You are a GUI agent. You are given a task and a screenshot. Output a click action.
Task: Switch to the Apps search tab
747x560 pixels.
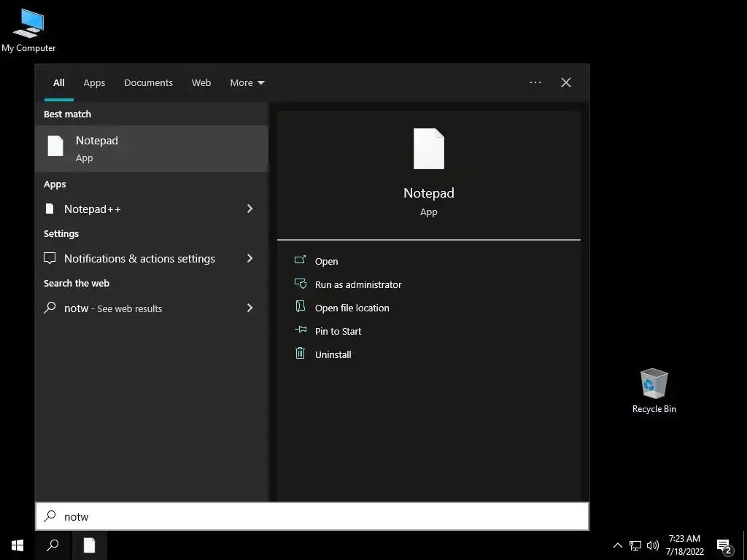(x=94, y=83)
